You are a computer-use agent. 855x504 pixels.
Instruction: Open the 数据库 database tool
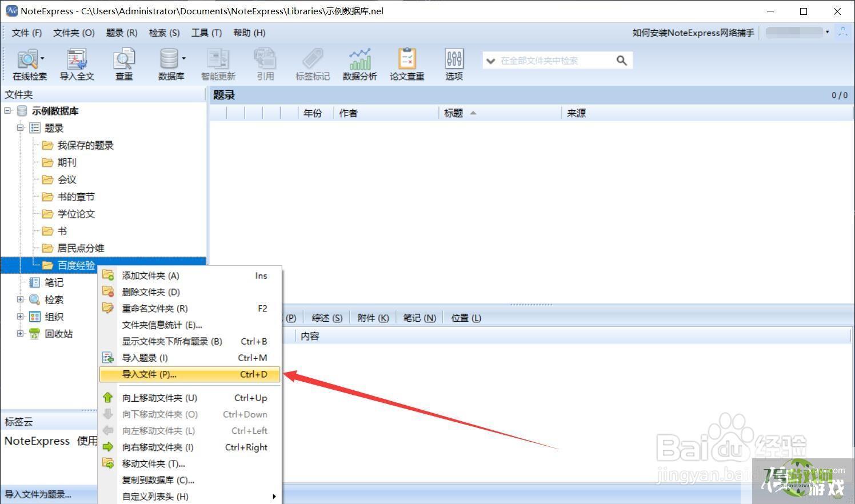[170, 64]
